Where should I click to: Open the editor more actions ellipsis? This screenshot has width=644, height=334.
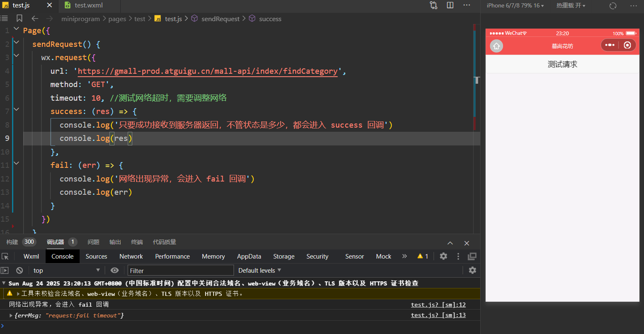(x=467, y=5)
